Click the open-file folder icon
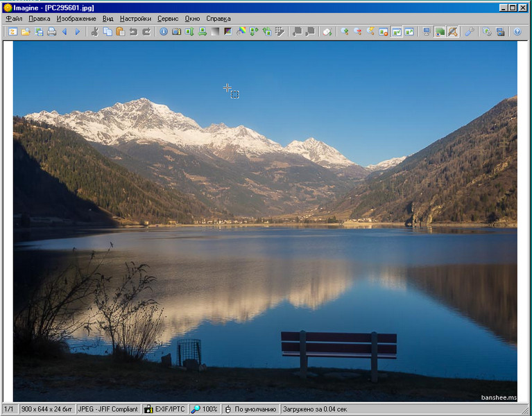This screenshot has width=532, height=416. point(26,31)
